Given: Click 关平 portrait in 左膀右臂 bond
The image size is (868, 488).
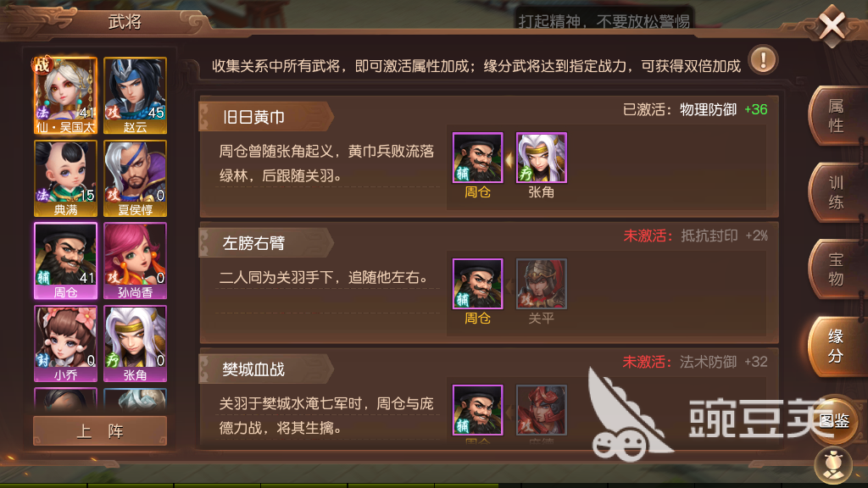Looking at the screenshot, I should [x=542, y=284].
